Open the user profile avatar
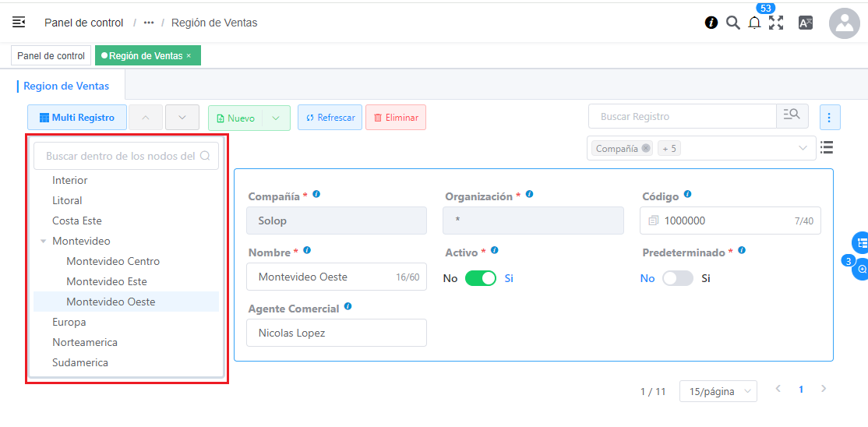 pyautogui.click(x=844, y=23)
